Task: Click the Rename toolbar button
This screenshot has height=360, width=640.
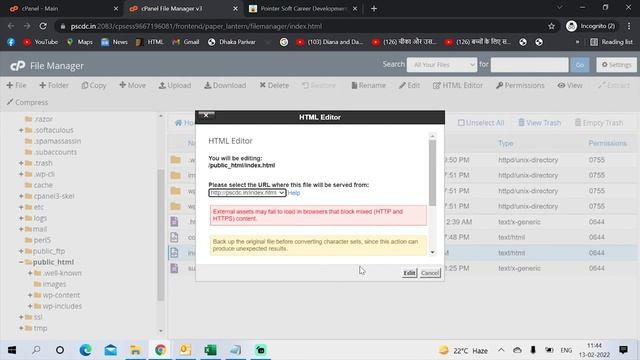Action: 369,85
